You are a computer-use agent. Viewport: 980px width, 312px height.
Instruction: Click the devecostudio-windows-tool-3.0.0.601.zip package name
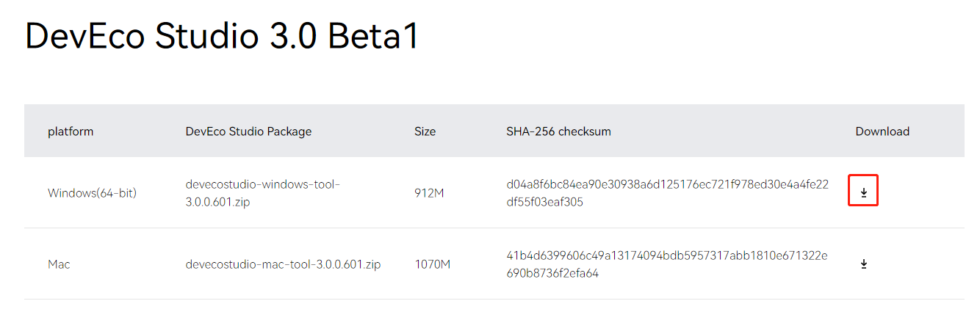click(263, 193)
